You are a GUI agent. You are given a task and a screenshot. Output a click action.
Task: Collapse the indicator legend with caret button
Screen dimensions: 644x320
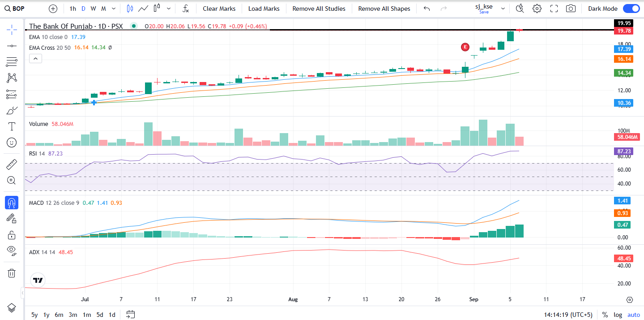coord(35,58)
